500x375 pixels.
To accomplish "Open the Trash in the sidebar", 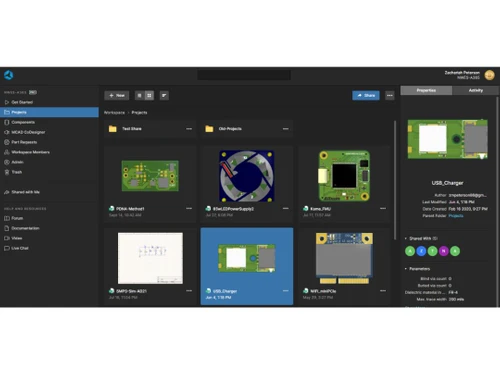I will pos(17,172).
